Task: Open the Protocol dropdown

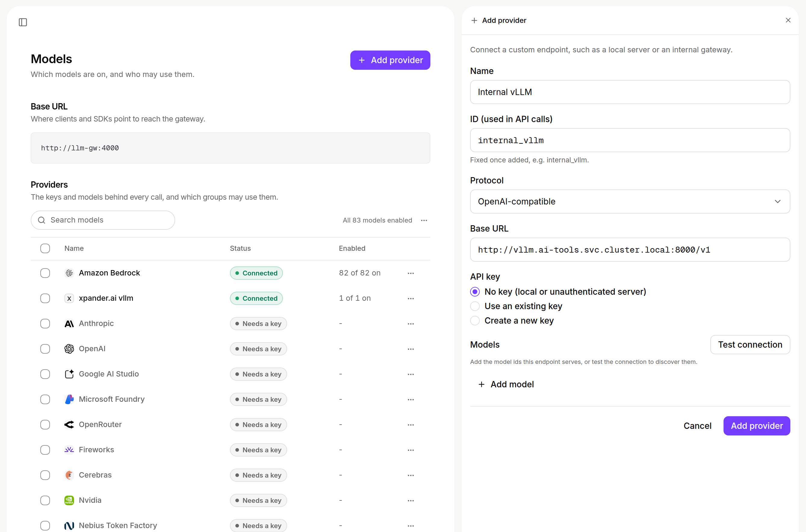Action: [x=630, y=201]
